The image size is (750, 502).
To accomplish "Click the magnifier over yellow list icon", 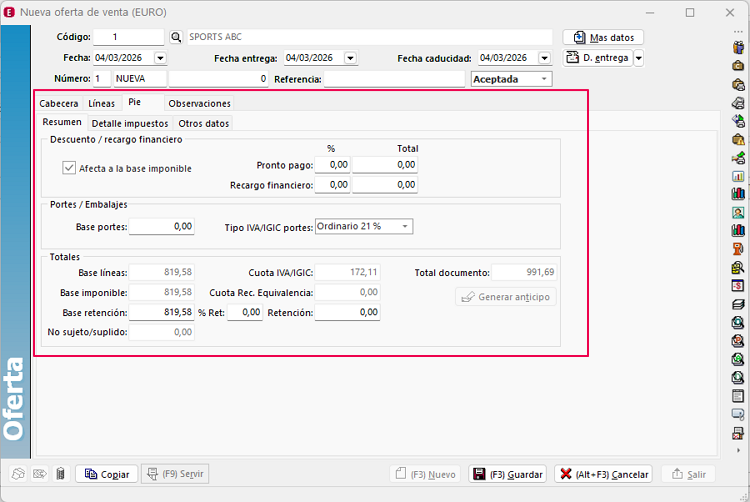I will (x=738, y=267).
